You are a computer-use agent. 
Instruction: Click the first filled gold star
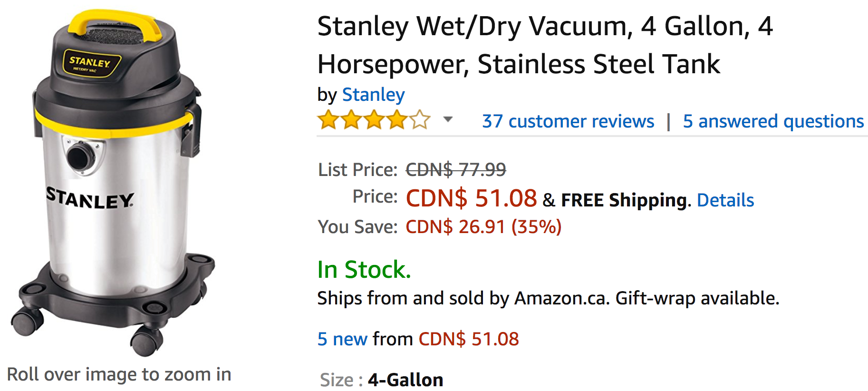(328, 120)
